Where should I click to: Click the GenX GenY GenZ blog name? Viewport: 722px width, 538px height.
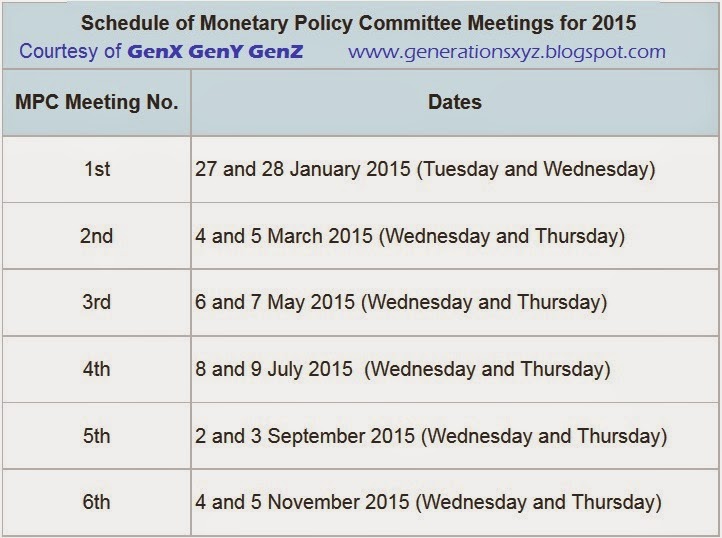pyautogui.click(x=215, y=51)
